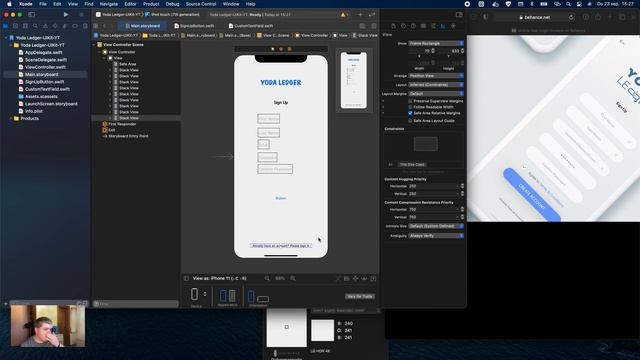Open the Ambiguity Always Verify dropdown

tap(436, 236)
